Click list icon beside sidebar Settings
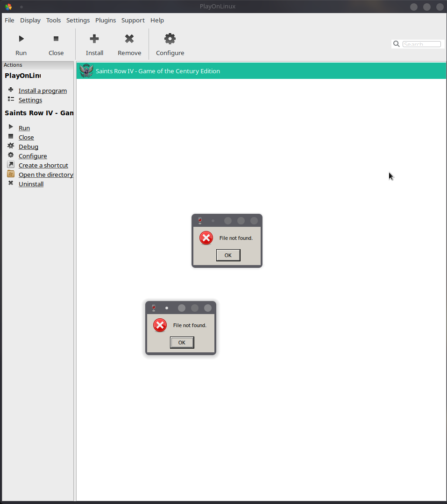The height and width of the screenshot is (504, 447). click(11, 99)
